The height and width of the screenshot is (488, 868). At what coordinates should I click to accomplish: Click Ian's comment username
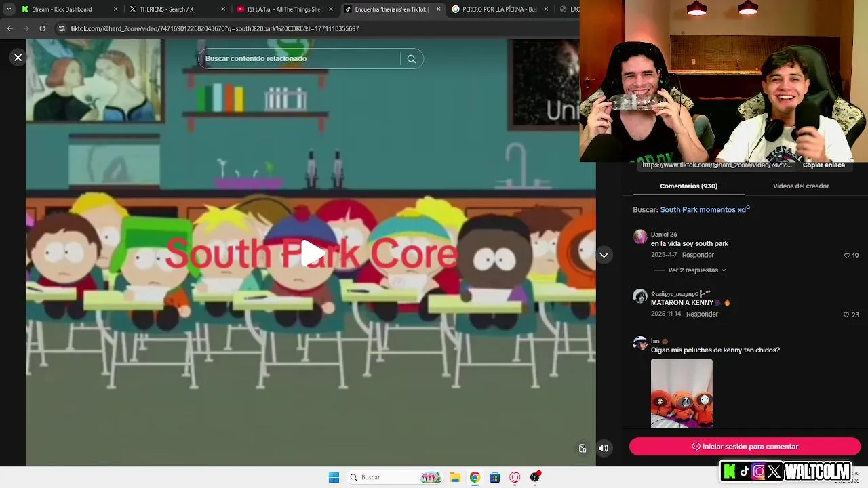(x=655, y=341)
